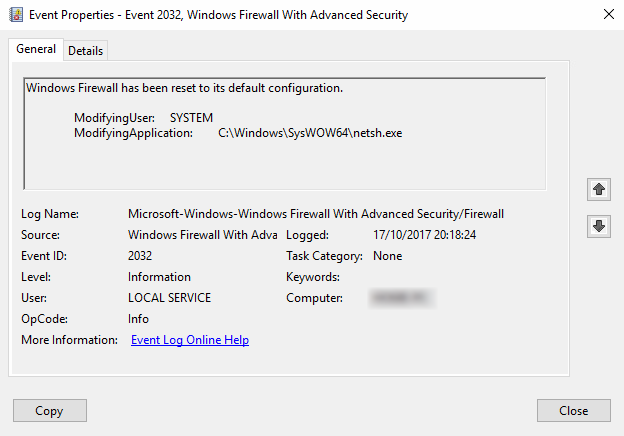Screen dimensions: 624x436
Task: Close the Event Properties window with X
Action: (x=608, y=14)
